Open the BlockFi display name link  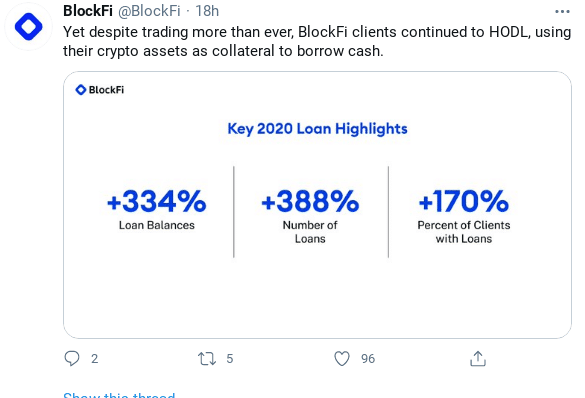click(88, 11)
